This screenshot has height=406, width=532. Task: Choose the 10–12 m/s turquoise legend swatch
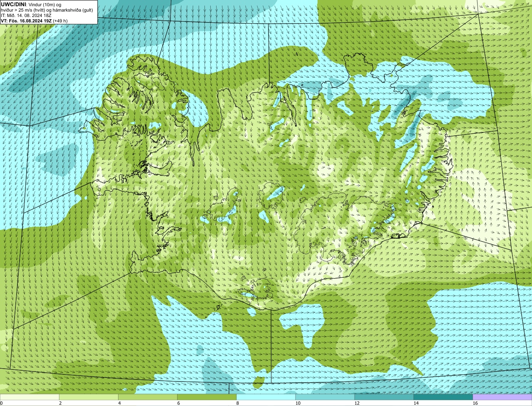click(325, 397)
